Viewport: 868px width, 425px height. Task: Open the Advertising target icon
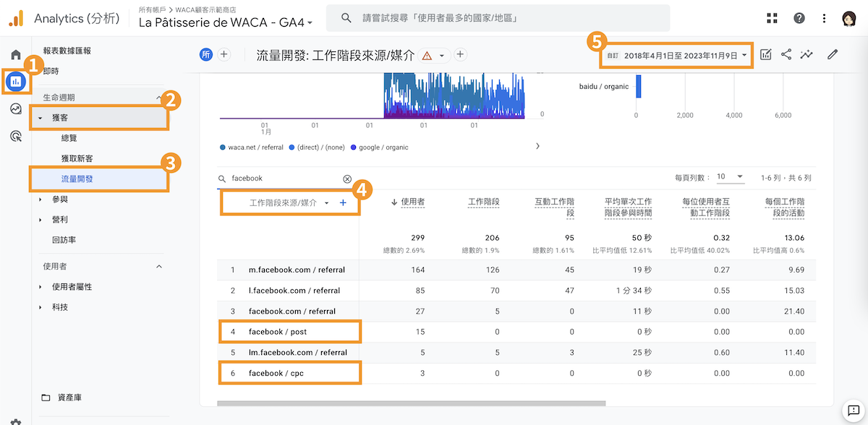[x=16, y=136]
